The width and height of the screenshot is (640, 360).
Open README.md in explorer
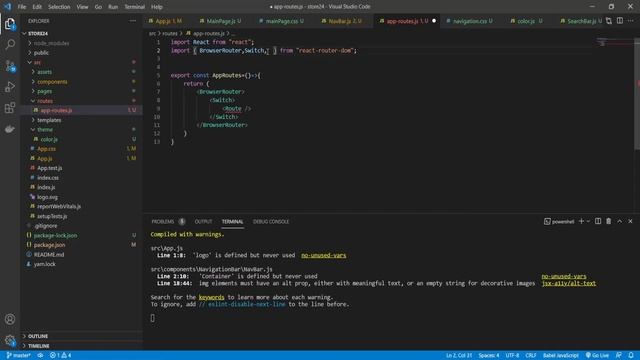(82, 254)
